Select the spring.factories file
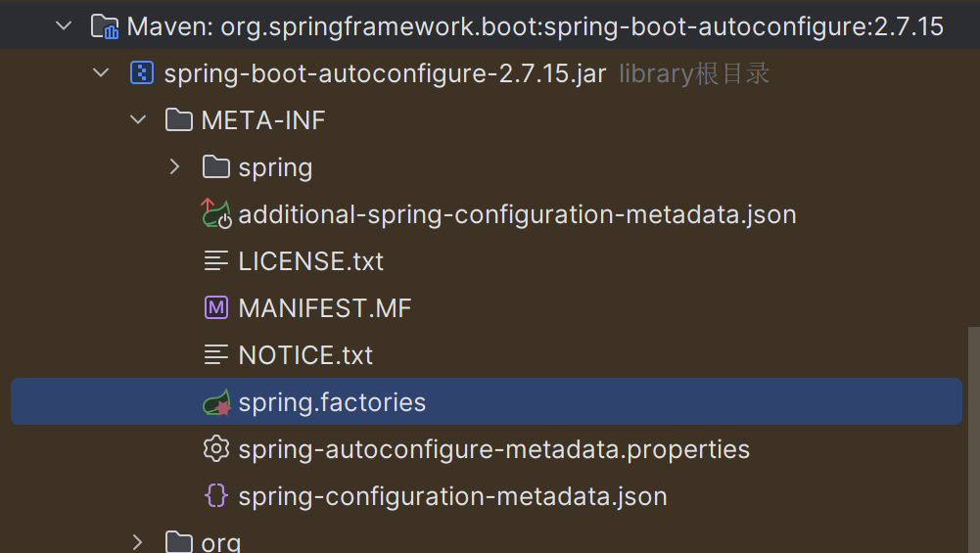 point(487,402)
